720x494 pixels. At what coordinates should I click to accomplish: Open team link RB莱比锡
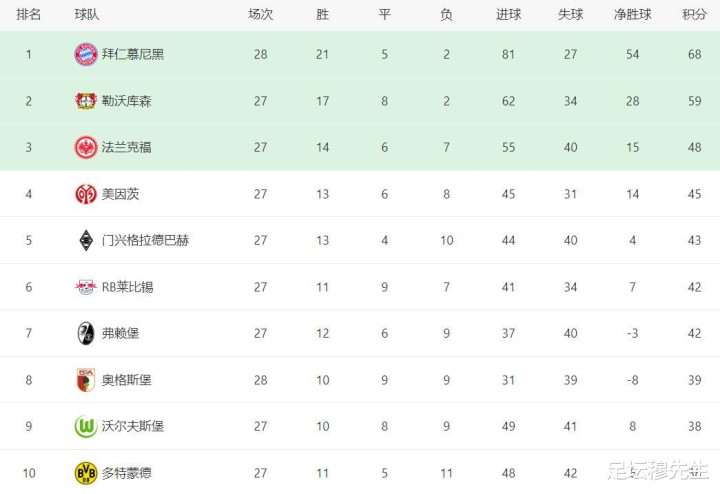point(127,287)
